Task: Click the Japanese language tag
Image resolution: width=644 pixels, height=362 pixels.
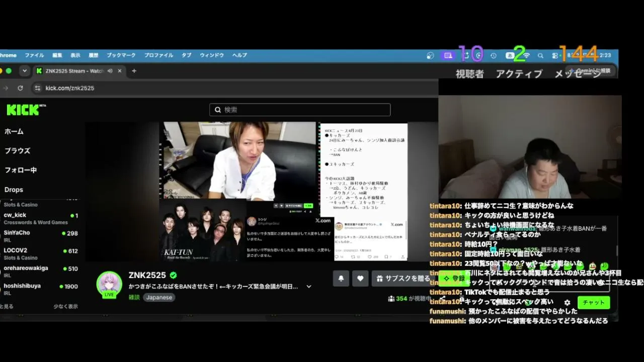Action: (159, 297)
